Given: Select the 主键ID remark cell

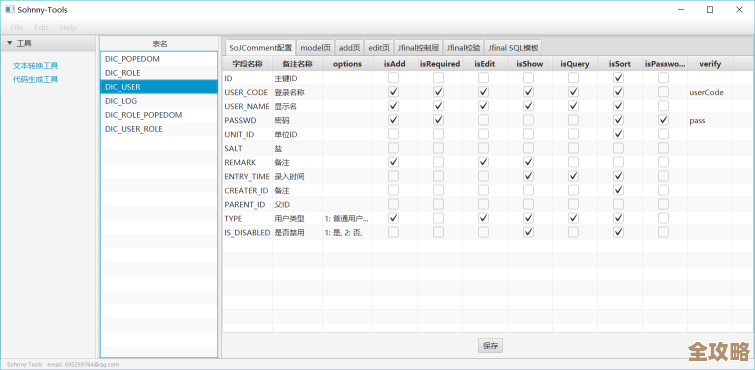Looking at the screenshot, I should coord(298,78).
